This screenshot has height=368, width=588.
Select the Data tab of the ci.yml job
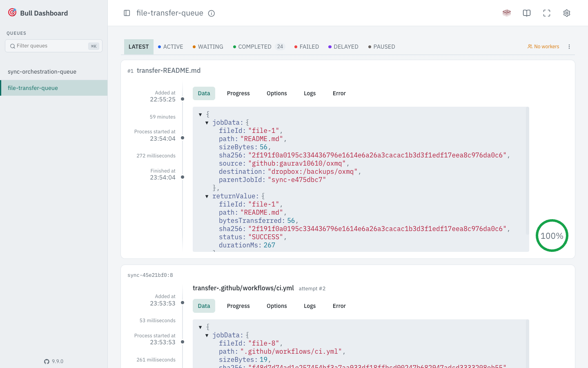click(204, 306)
